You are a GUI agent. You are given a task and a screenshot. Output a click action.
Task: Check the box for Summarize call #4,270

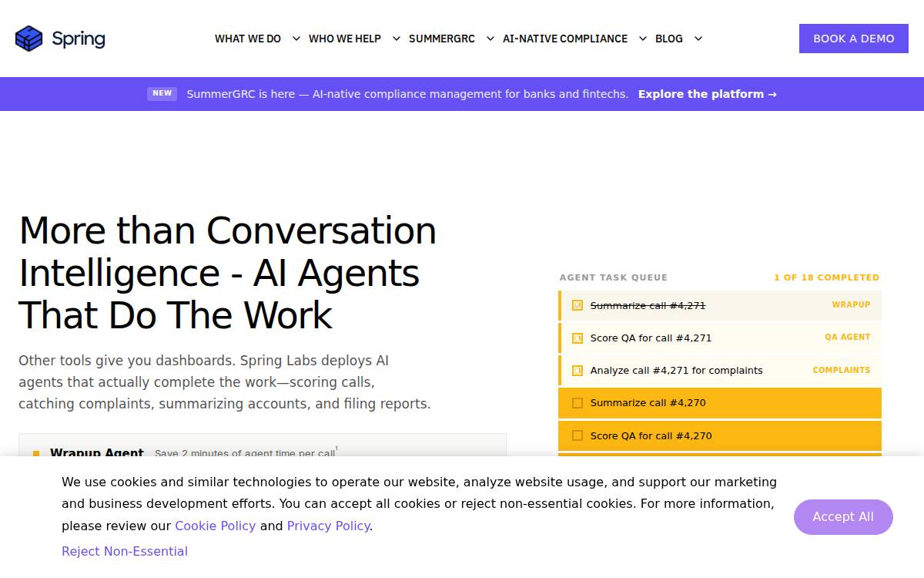click(x=577, y=403)
